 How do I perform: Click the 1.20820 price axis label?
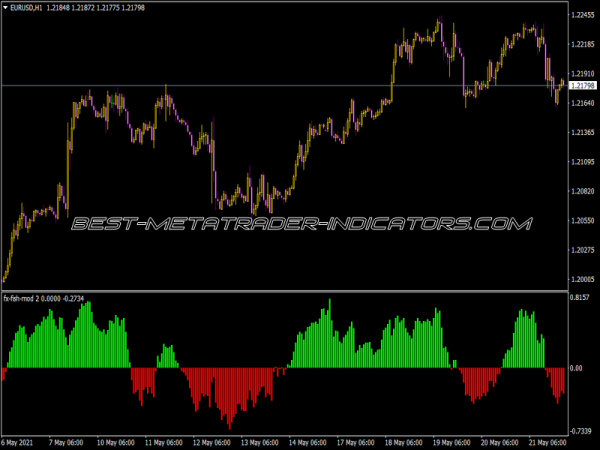coord(582,191)
